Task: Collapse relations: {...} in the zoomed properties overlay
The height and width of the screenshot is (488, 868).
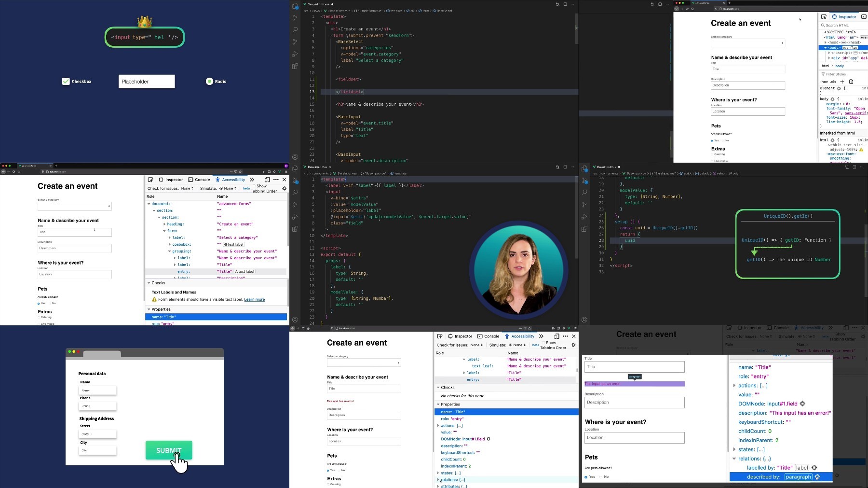Action: point(734,459)
